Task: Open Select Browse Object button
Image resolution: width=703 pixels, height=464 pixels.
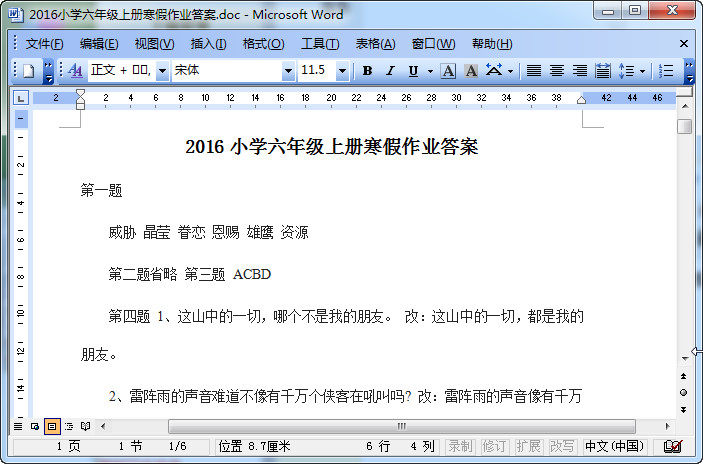Action: click(x=684, y=393)
